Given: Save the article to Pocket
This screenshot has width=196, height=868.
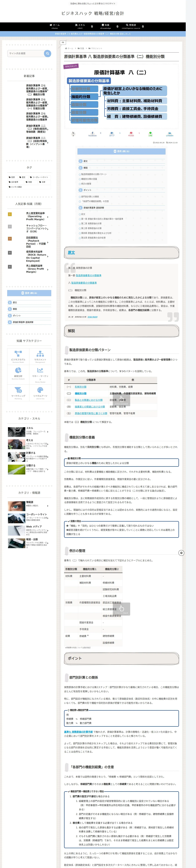Looking at the screenshot, I should click(131, 134).
